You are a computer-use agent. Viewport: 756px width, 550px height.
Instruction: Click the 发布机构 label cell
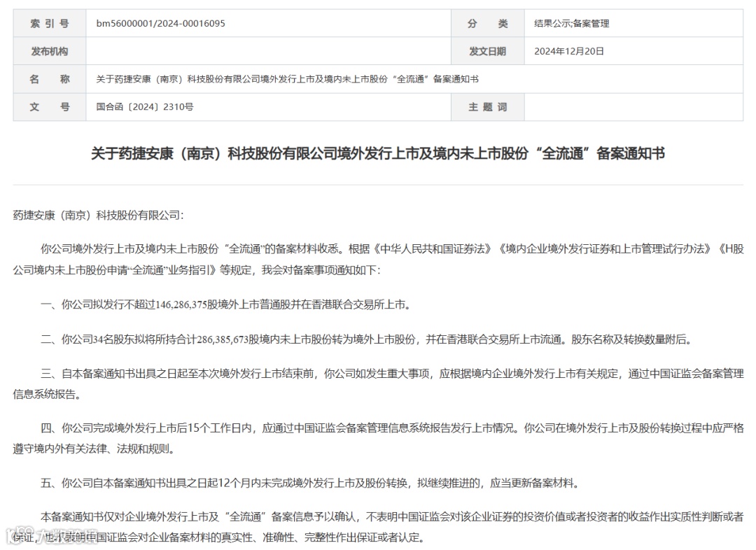click(x=50, y=51)
